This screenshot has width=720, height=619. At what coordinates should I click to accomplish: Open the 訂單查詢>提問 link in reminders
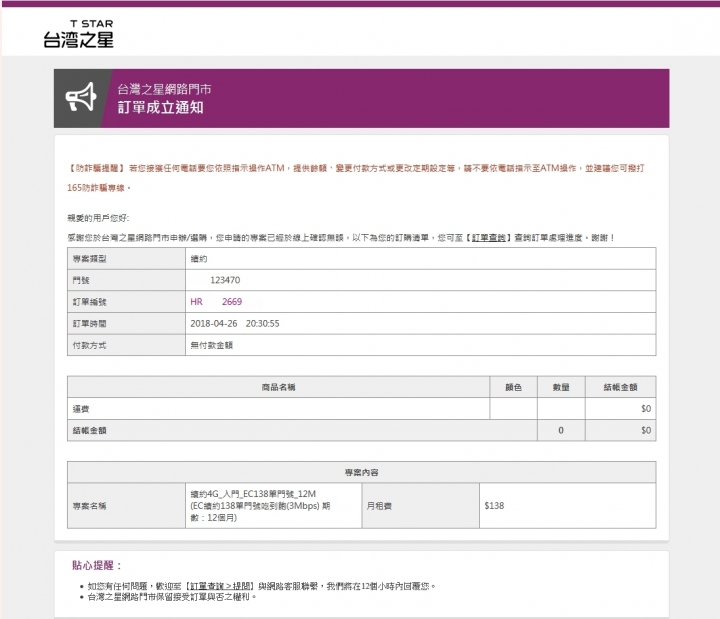pyautogui.click(x=220, y=586)
